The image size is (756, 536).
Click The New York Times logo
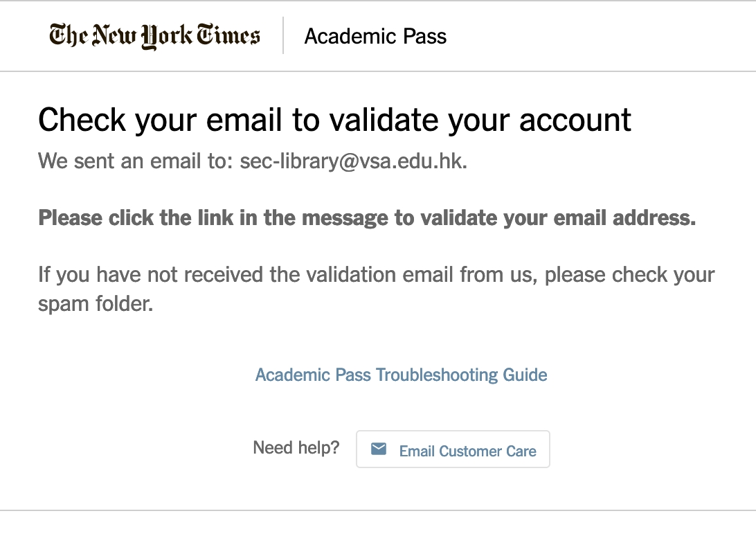click(x=154, y=35)
